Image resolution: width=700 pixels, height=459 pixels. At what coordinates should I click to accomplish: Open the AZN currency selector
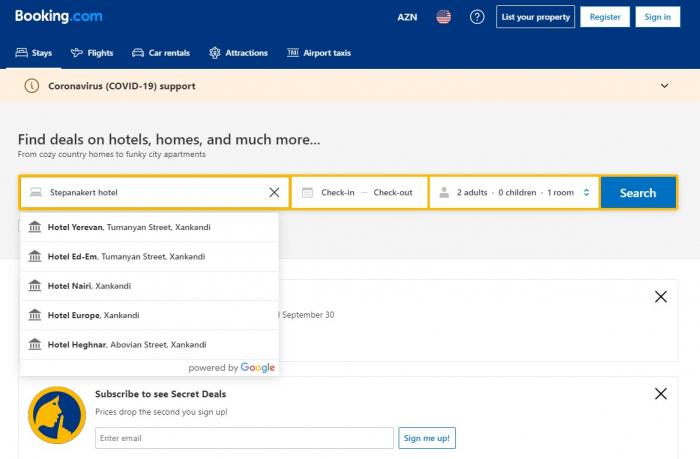click(407, 17)
